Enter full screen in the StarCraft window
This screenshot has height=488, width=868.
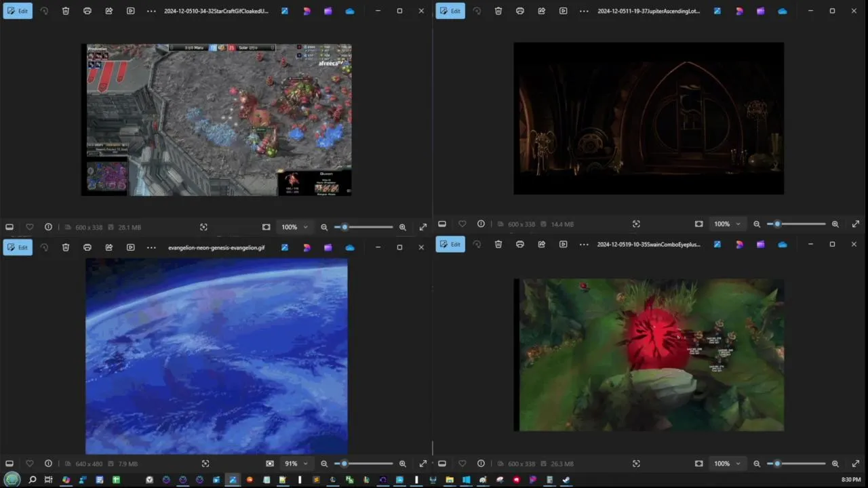tap(423, 227)
